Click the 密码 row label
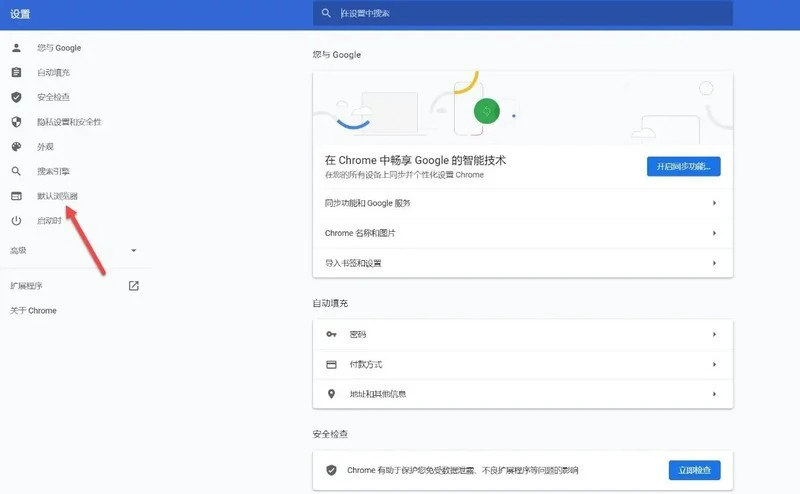The width and height of the screenshot is (800, 494). pos(358,334)
